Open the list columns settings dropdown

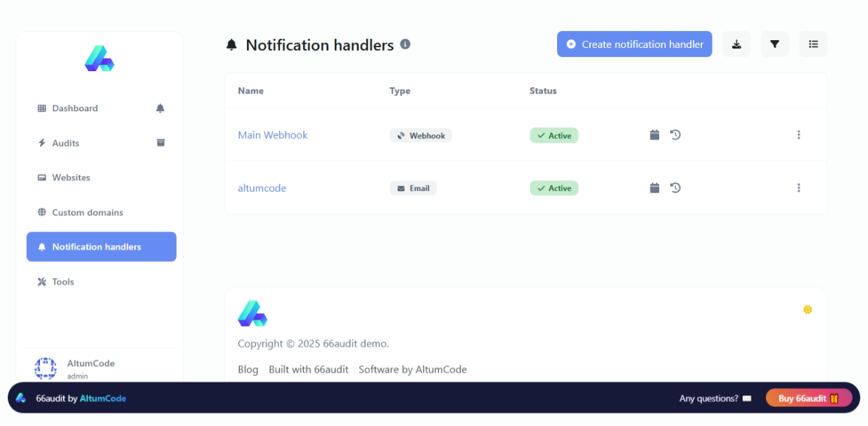pos(813,44)
